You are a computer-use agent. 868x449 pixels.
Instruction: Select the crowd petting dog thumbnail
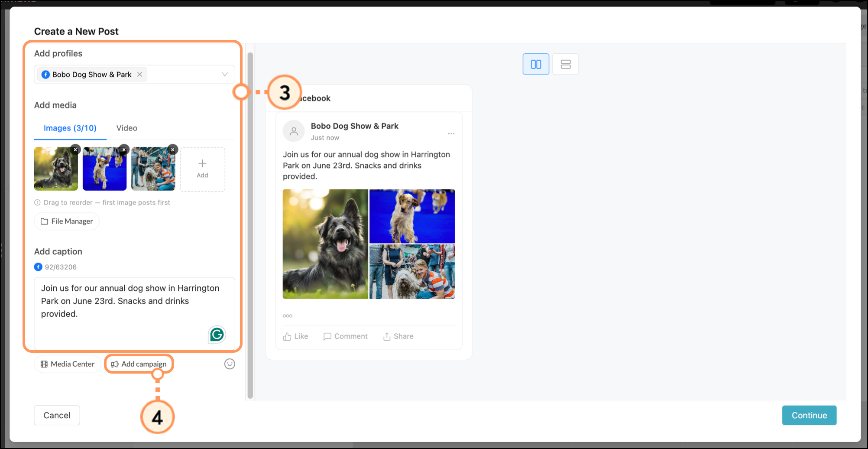[153, 169]
